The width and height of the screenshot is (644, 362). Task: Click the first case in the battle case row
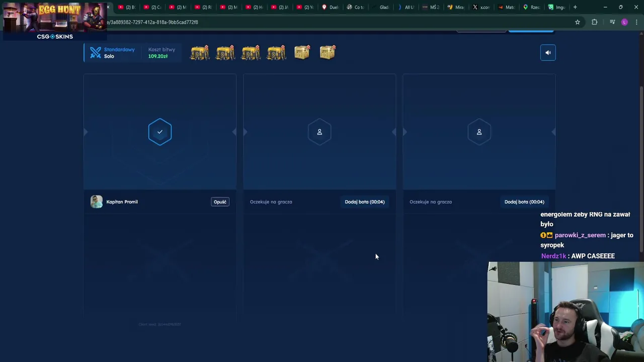coord(200,53)
